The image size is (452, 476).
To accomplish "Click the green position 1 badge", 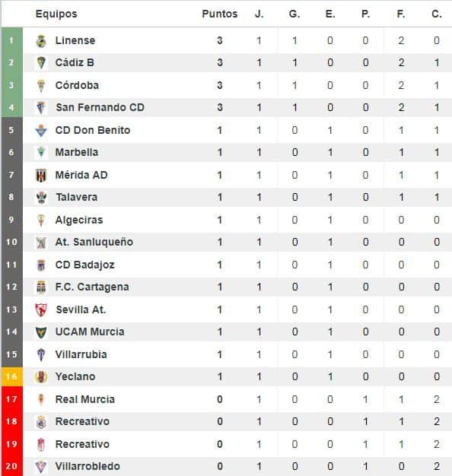I will [x=12, y=40].
